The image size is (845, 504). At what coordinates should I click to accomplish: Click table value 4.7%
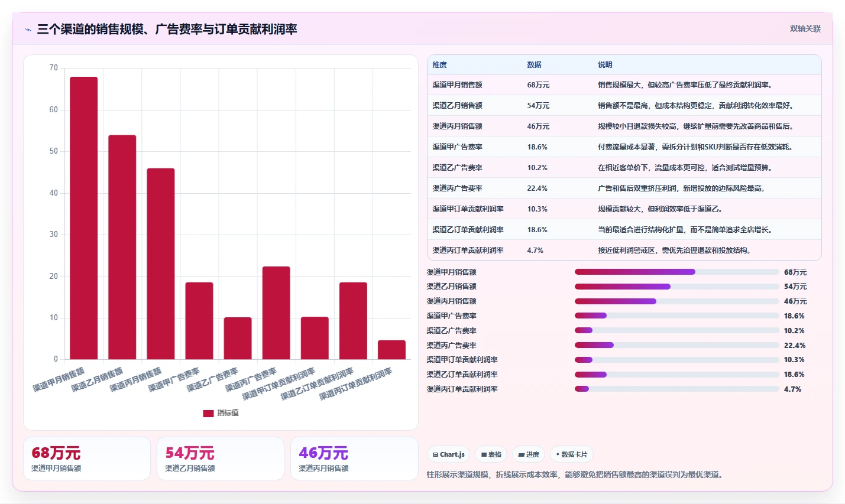[x=535, y=251]
